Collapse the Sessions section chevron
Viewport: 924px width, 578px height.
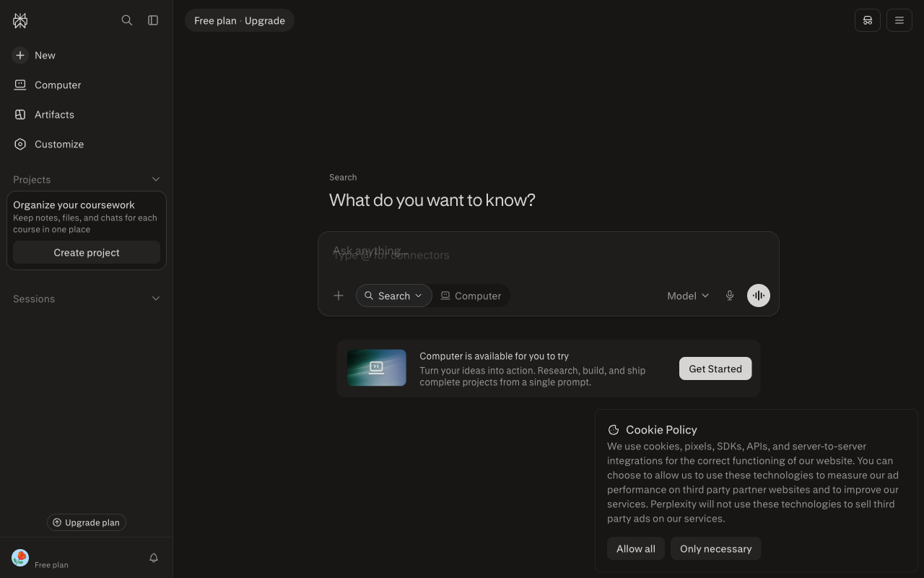[156, 298]
